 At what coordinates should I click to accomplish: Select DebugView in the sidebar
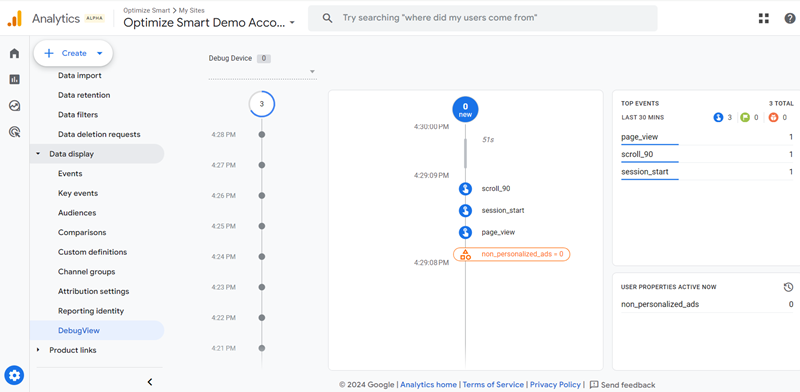click(x=97, y=330)
